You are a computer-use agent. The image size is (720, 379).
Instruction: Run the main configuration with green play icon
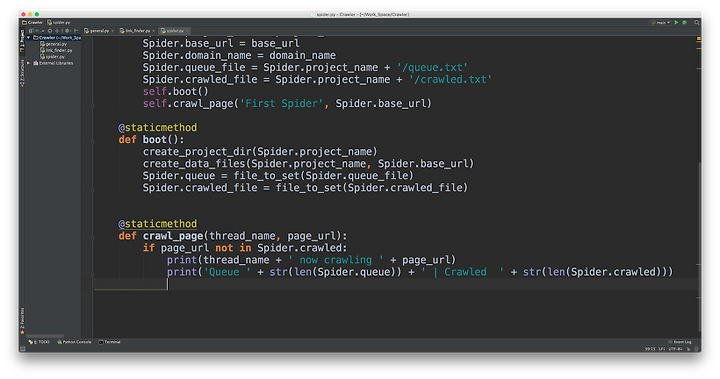[x=676, y=22]
